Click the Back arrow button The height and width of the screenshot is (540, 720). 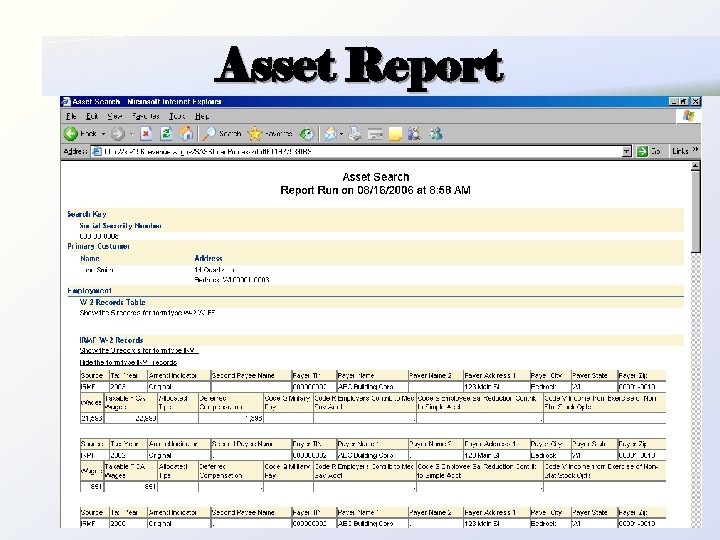[x=71, y=134]
